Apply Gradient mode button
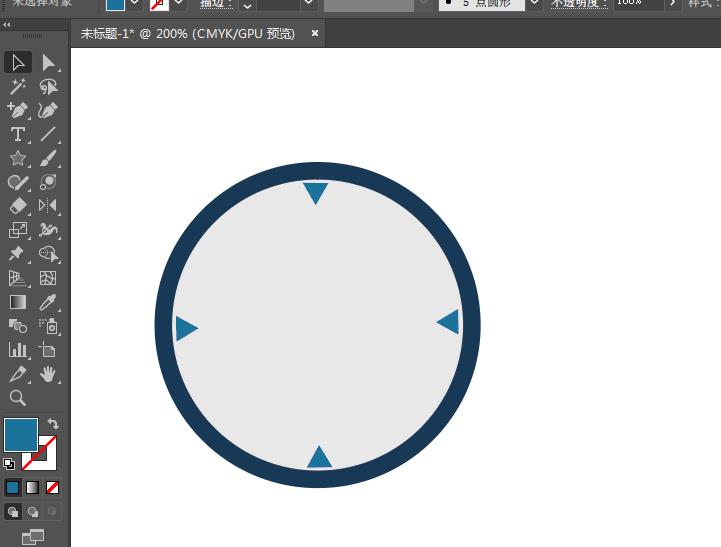The width and height of the screenshot is (721, 547). 32,487
